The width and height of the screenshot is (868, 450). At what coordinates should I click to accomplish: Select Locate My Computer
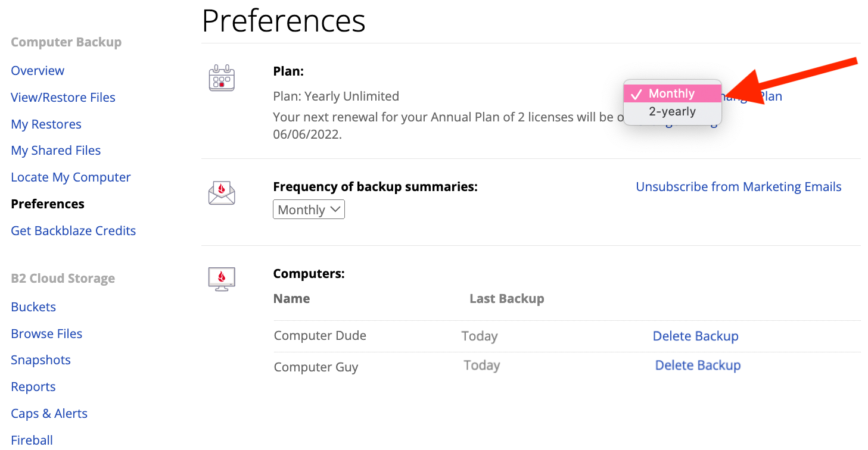tap(71, 177)
